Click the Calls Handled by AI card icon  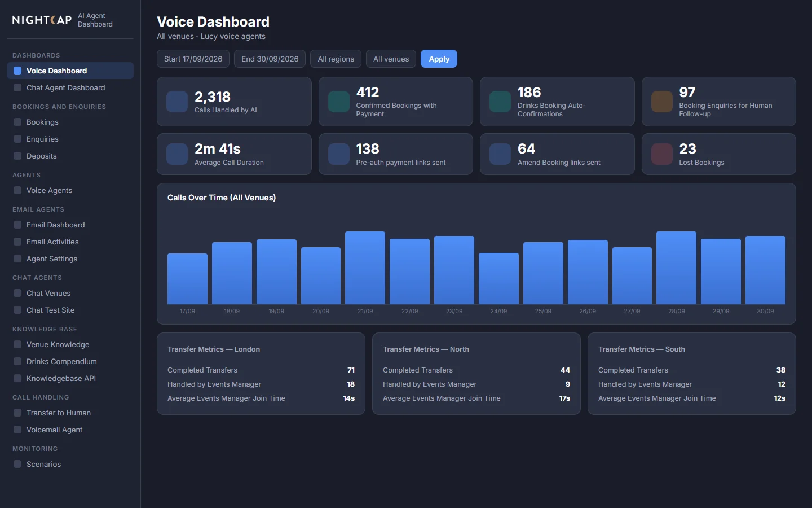point(177,102)
